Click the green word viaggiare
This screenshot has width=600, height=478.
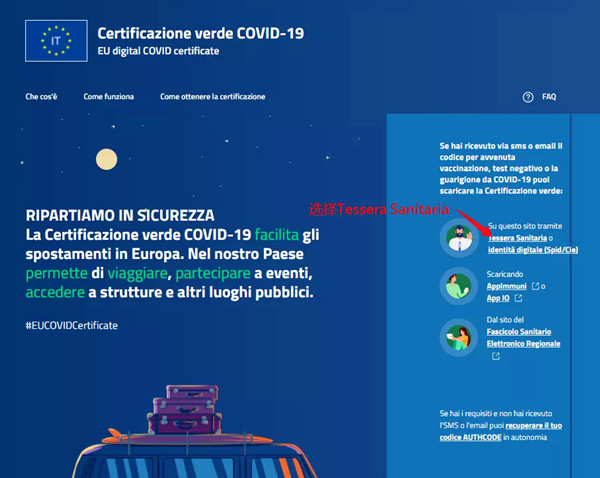pos(137,273)
